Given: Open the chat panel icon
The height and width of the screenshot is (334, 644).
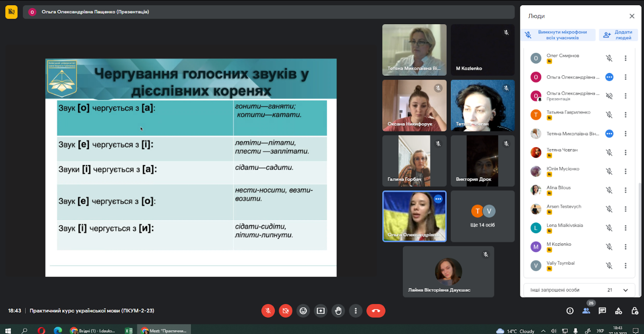Looking at the screenshot, I should pyautogui.click(x=602, y=311).
